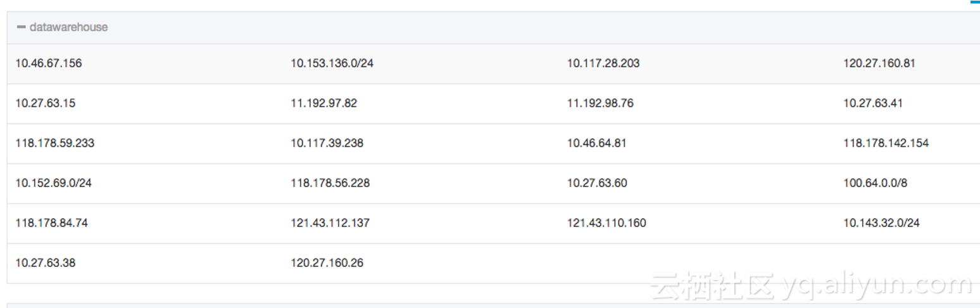This screenshot has height=308, width=980.
Task: Click on 10.117.28.203 entry
Action: (x=603, y=63)
